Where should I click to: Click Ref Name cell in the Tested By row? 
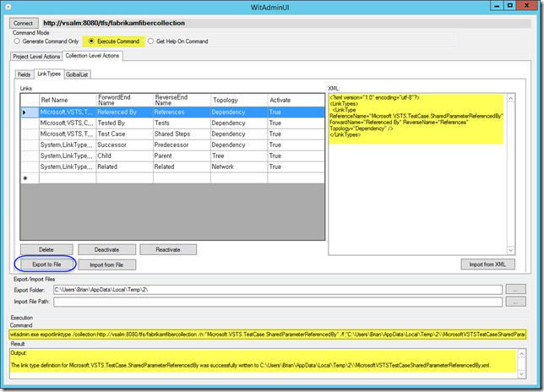[x=68, y=122]
